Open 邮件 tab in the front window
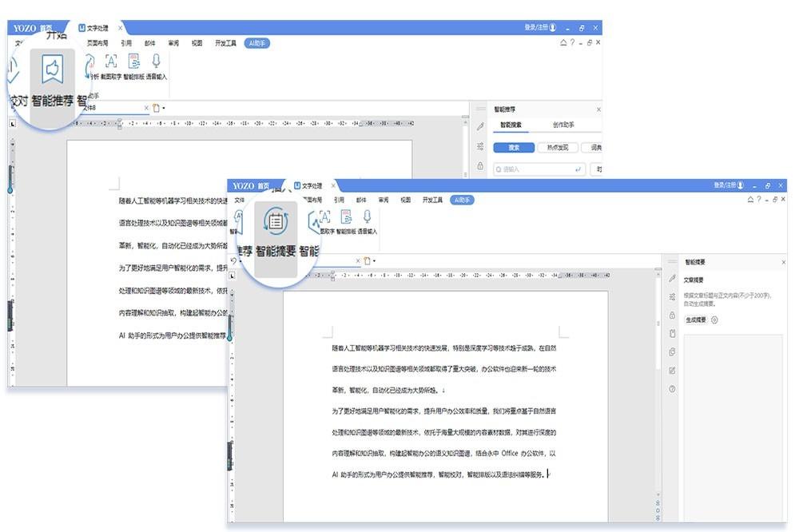 361,200
